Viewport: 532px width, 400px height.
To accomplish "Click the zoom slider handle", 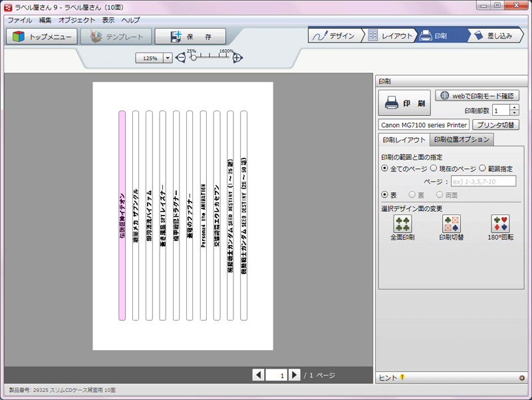I will click(x=194, y=57).
